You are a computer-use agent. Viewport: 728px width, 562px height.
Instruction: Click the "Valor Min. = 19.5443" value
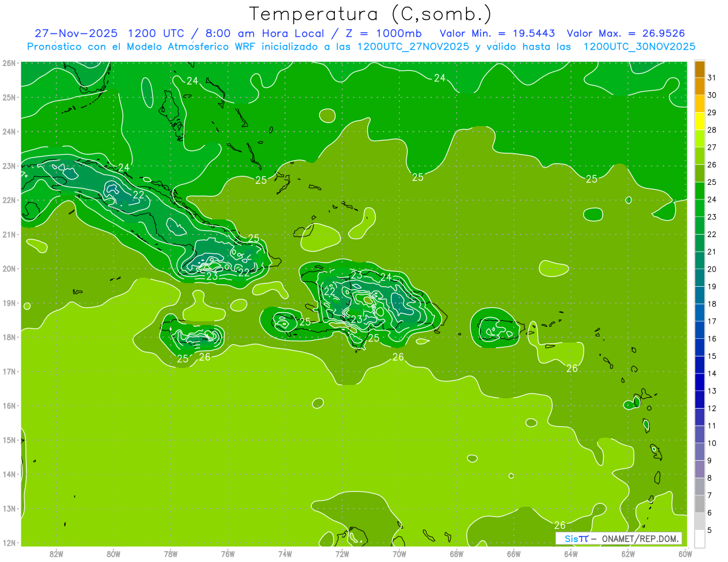click(497, 33)
